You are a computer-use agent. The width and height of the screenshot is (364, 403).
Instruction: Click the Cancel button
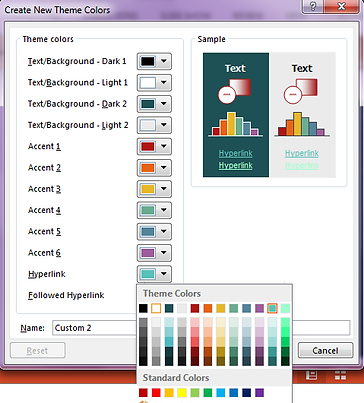(325, 350)
